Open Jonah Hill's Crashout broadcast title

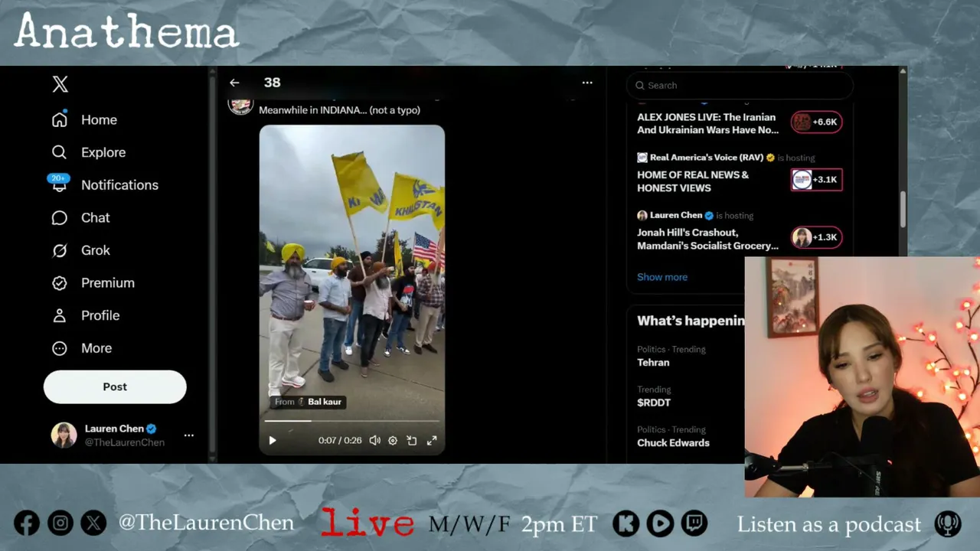click(x=708, y=240)
